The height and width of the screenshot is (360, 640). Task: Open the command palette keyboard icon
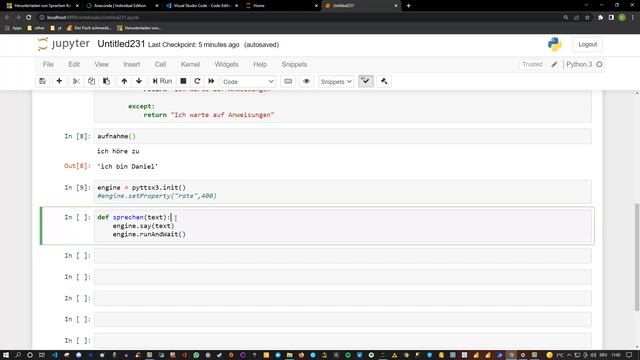[288, 81]
